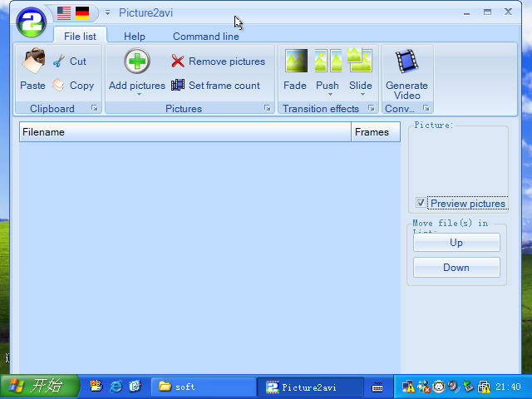Click the Copy button
The width and height of the screenshot is (532, 399).
[73, 85]
